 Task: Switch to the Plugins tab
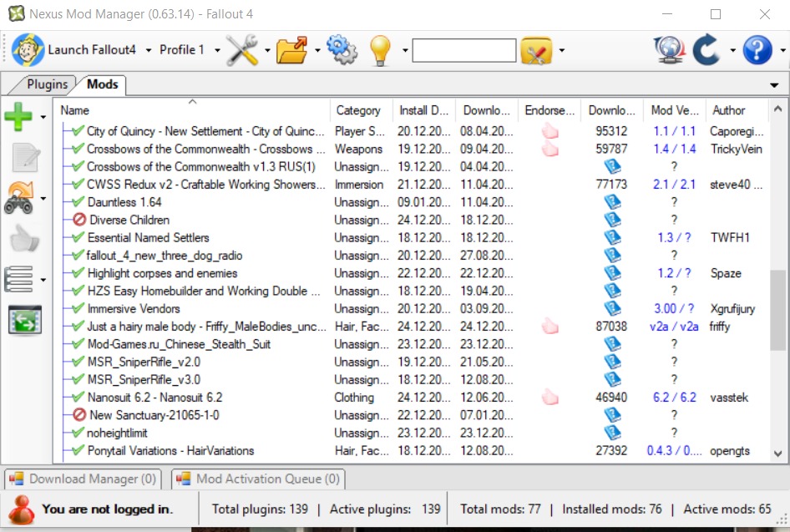(x=47, y=84)
